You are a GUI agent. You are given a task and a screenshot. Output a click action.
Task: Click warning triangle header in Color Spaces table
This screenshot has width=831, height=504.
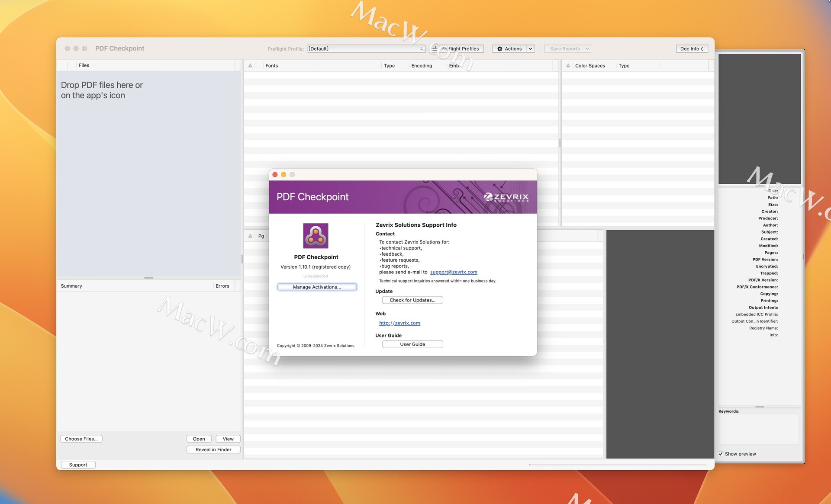(568, 66)
